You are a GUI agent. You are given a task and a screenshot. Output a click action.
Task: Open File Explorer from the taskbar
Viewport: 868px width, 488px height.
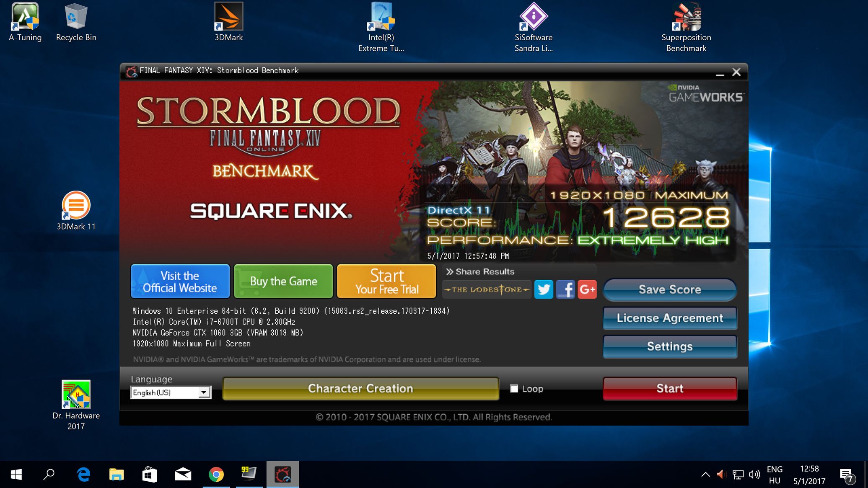(x=117, y=475)
